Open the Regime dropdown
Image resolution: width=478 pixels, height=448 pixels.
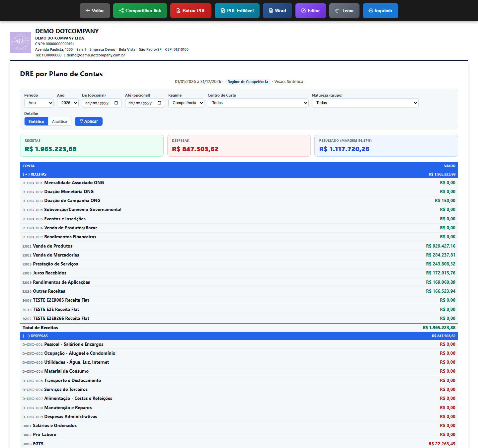[x=186, y=103]
